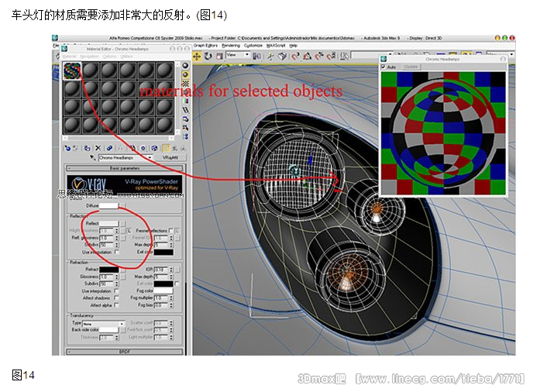
Task: Click the Diffuse color swatch
Action: click(108, 206)
